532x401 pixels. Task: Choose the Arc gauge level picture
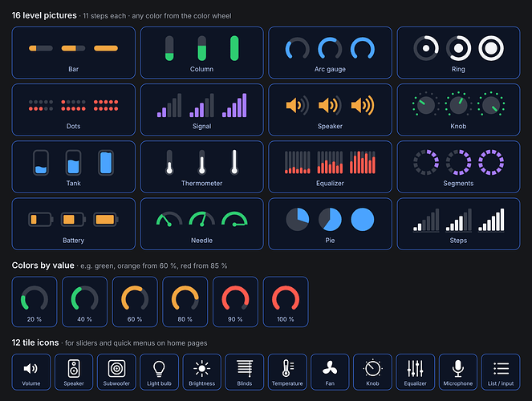point(330,53)
